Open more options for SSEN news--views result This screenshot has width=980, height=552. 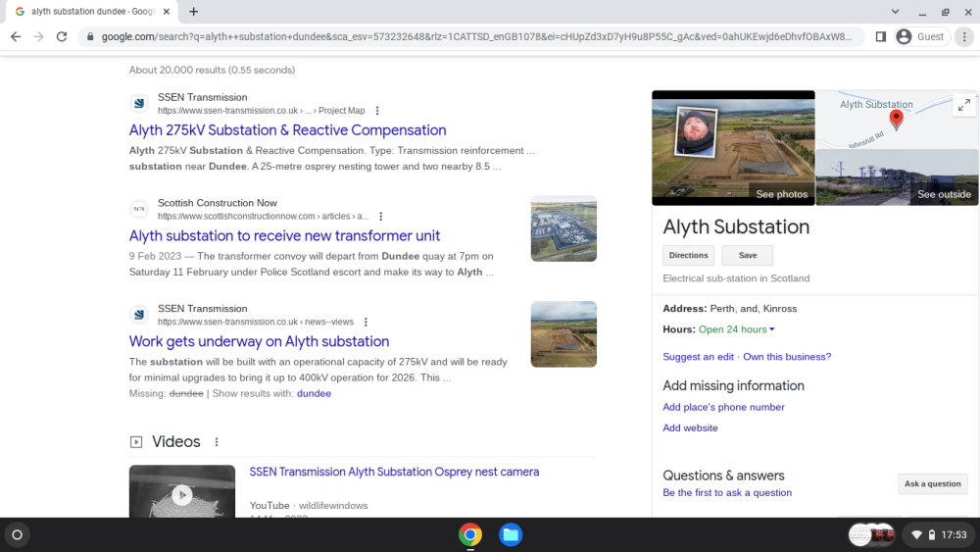[366, 322]
